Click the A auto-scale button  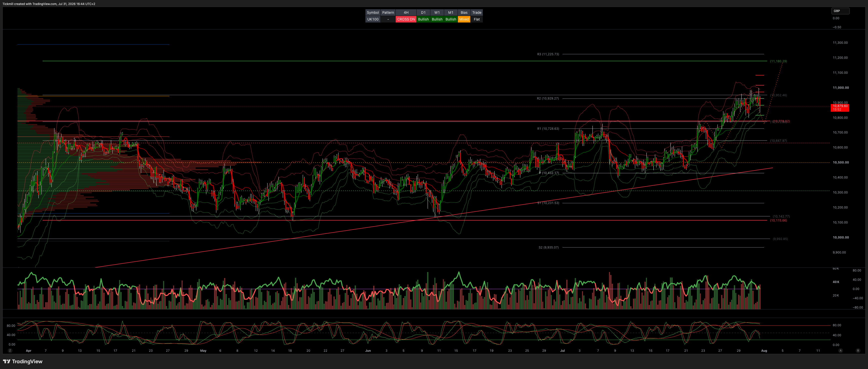pos(840,350)
